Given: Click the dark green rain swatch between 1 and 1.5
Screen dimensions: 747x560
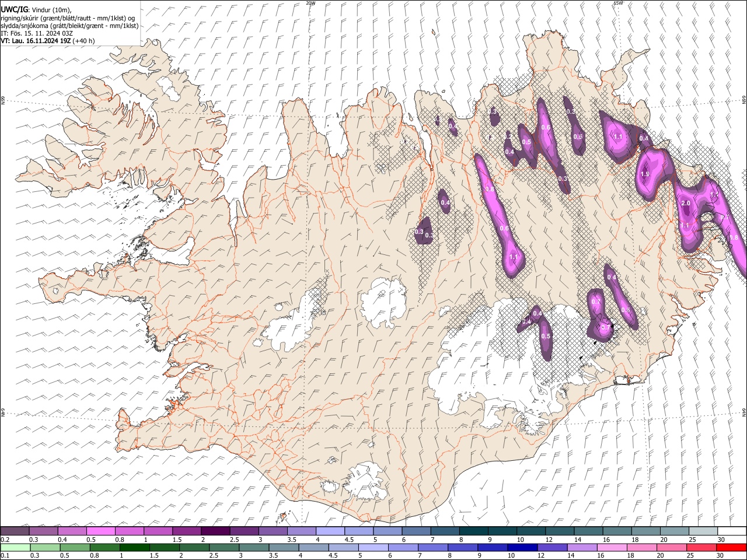Looking at the screenshot, I should tap(134, 547).
